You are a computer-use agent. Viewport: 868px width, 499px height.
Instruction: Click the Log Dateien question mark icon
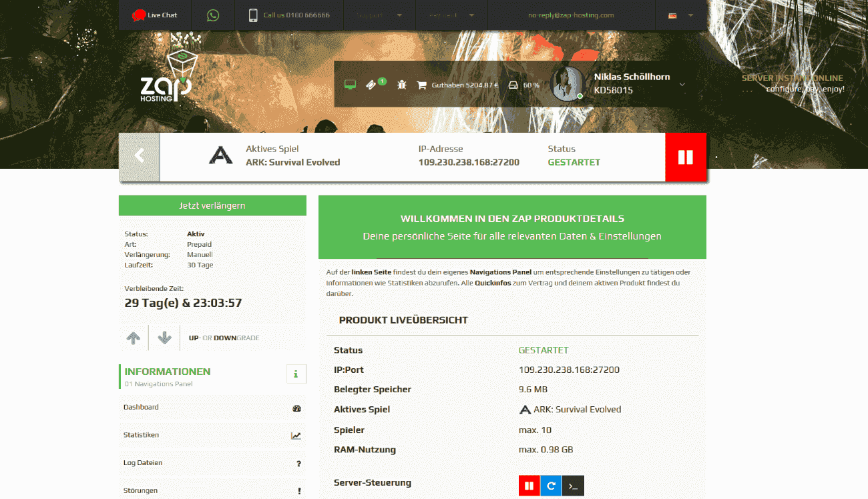pos(298,464)
